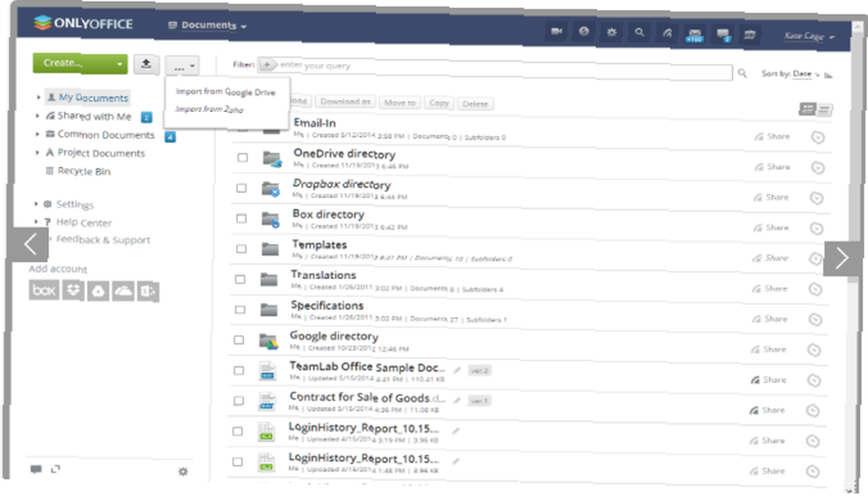Click the Copy button
This screenshot has height=496, width=868.
[x=439, y=103]
